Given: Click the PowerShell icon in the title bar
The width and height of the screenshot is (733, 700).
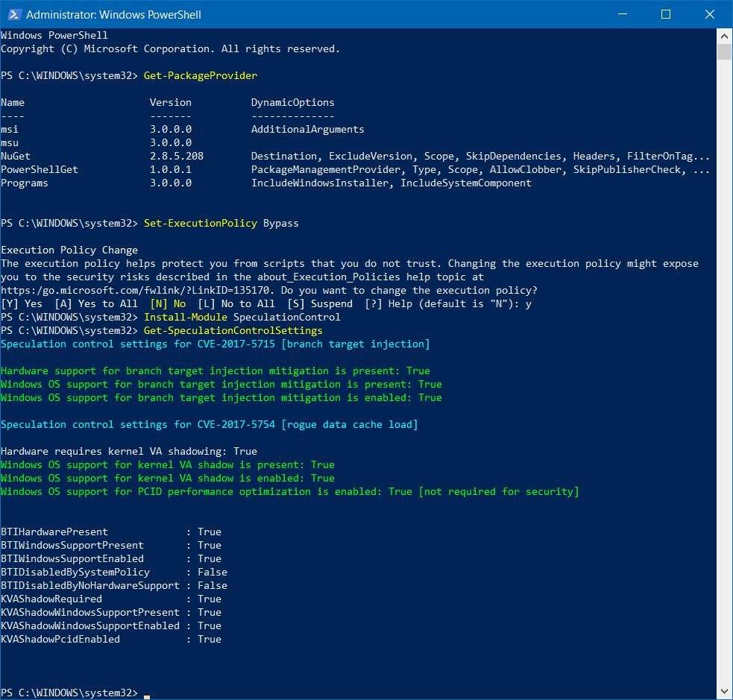Looking at the screenshot, I should [13, 14].
